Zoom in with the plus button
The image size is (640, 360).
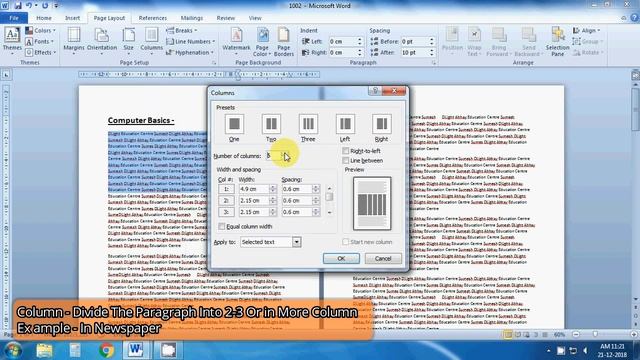[x=633, y=334]
